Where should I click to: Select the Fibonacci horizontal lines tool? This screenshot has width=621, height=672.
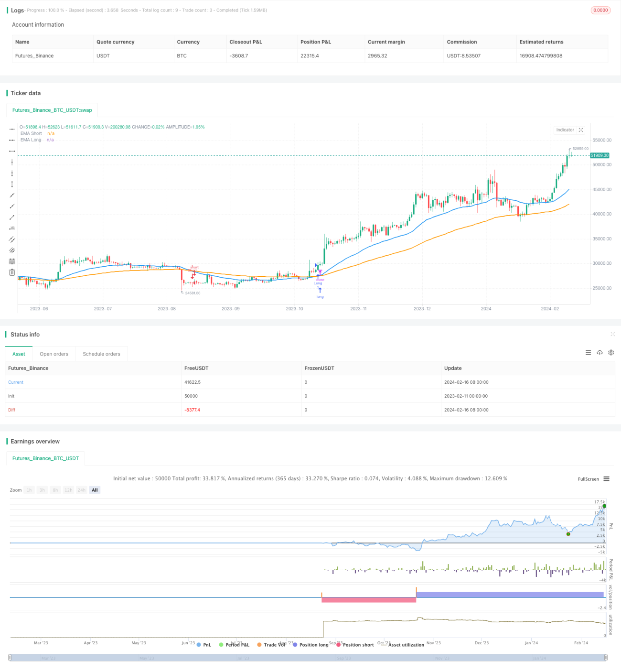[12, 261]
